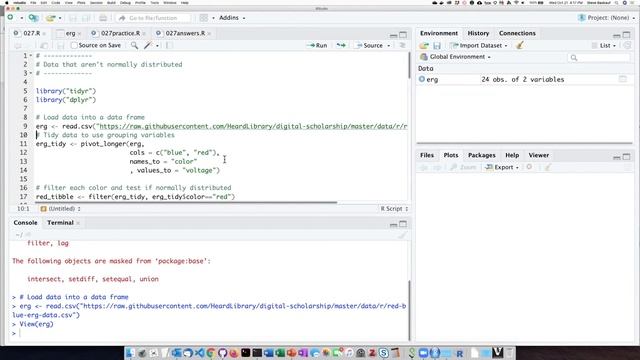Select the Viewer tab

(x=538, y=155)
